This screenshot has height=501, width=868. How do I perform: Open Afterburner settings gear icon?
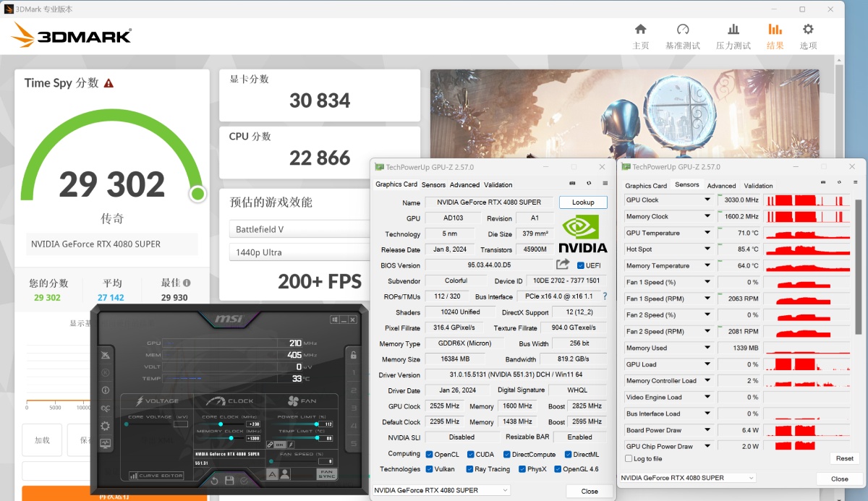[x=106, y=426]
